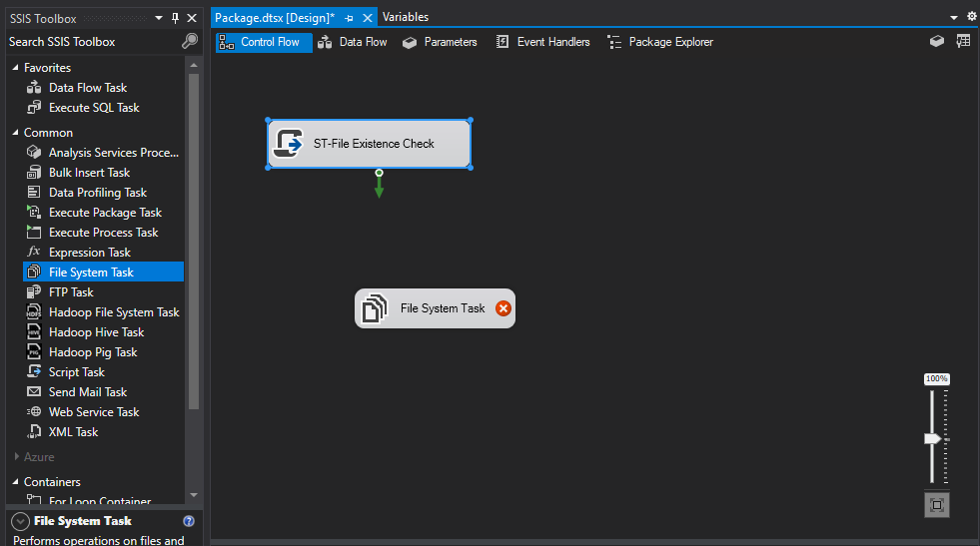Collapse the Common group
Viewport: 980px width, 546px height.
click(x=16, y=133)
